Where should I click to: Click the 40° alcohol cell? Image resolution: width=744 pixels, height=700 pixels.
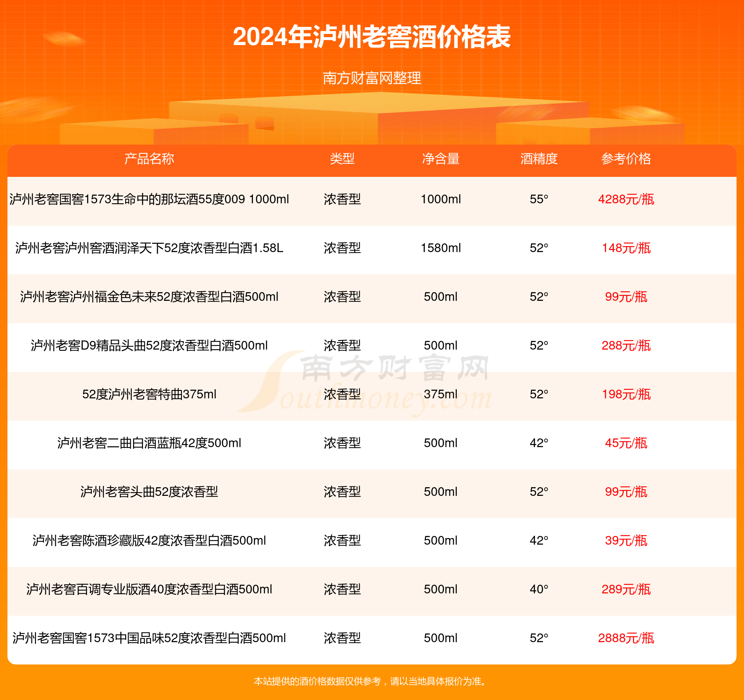point(539,589)
